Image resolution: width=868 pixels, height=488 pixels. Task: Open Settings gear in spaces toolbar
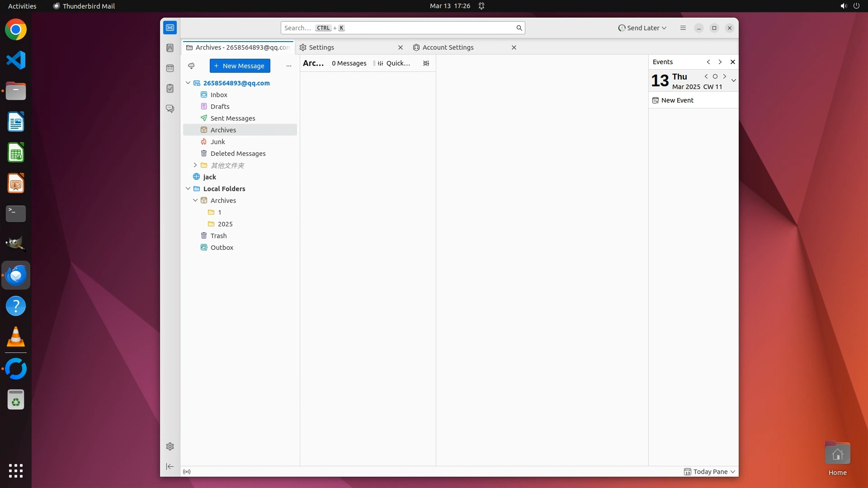click(x=170, y=446)
